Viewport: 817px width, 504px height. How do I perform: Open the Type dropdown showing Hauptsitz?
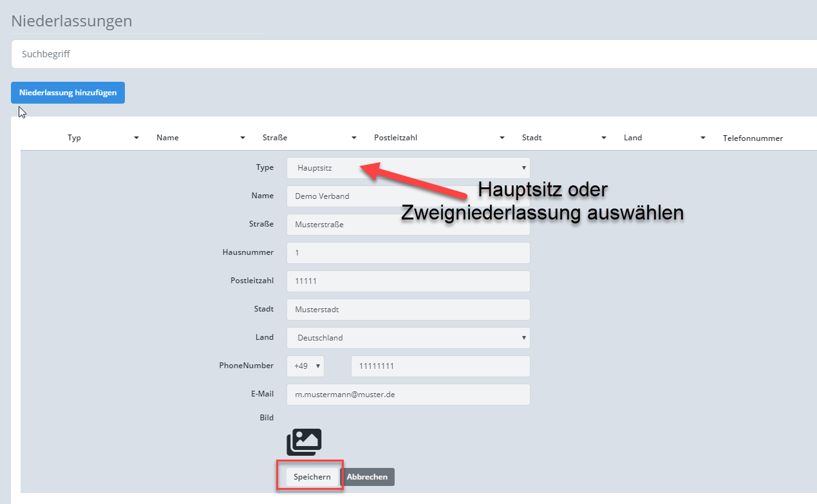pyautogui.click(x=408, y=168)
